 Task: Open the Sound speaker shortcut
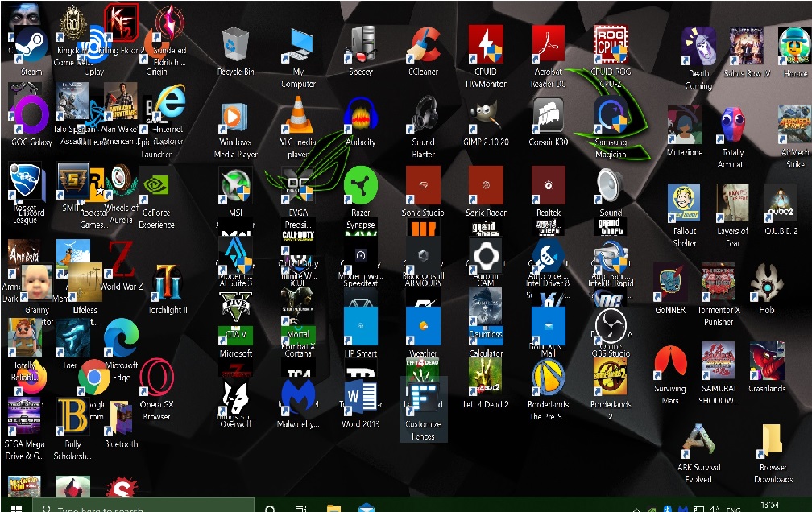point(611,185)
